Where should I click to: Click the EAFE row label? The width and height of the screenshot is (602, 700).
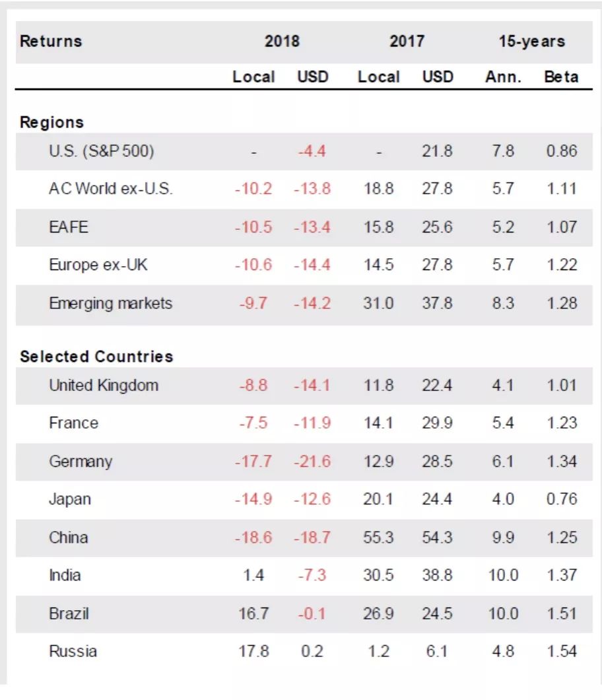[68, 227]
